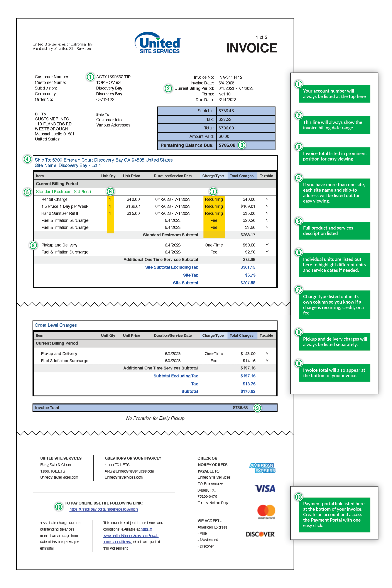Viewport: 392px width, 588px height.
Task: Click the yellow Recurring cell for Rental Charge
Action: [214, 199]
